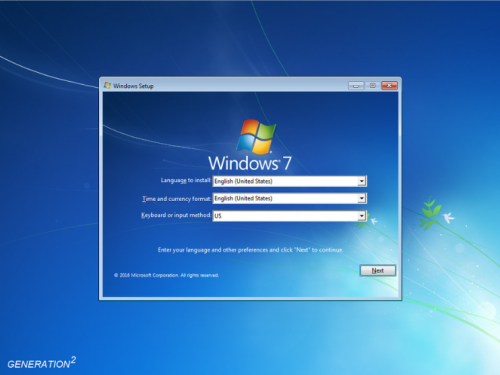Close the Windows Setup dialog
This screenshot has height=375, width=500.
tap(389, 86)
